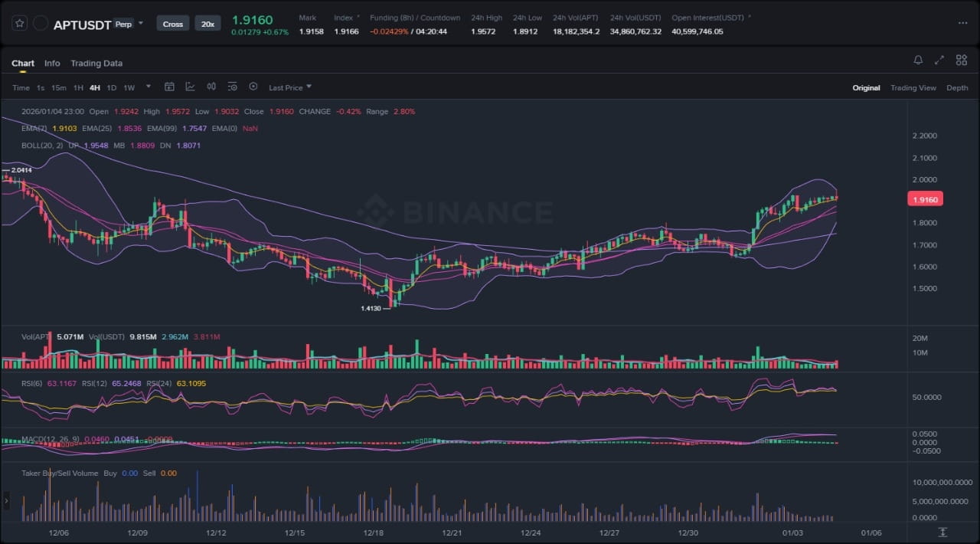
Task: Switch to the Chart tab
Action: [23, 63]
